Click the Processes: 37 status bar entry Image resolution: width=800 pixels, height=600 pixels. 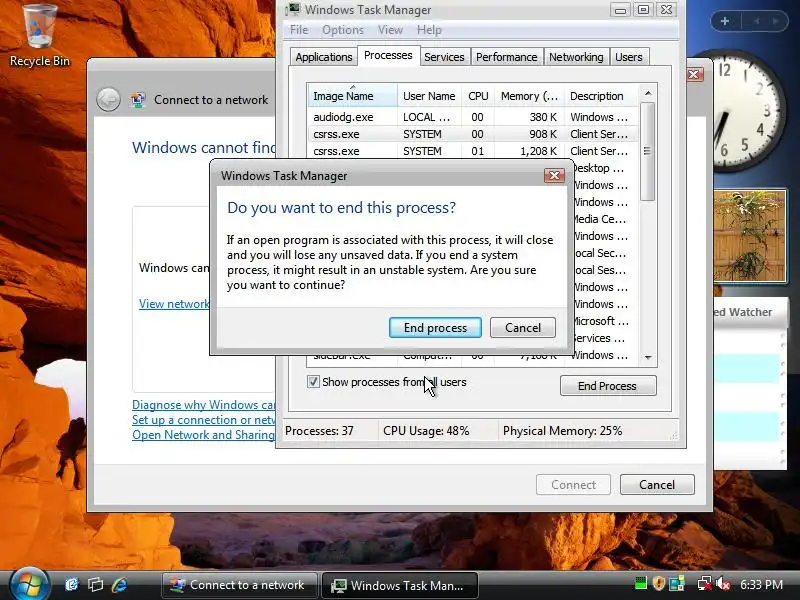tap(319, 431)
